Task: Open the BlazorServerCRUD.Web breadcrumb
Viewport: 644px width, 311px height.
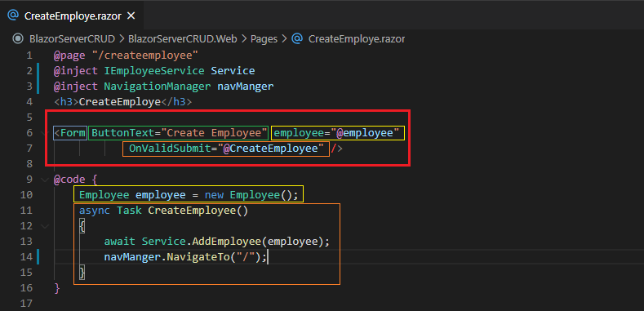Action: pos(183,39)
